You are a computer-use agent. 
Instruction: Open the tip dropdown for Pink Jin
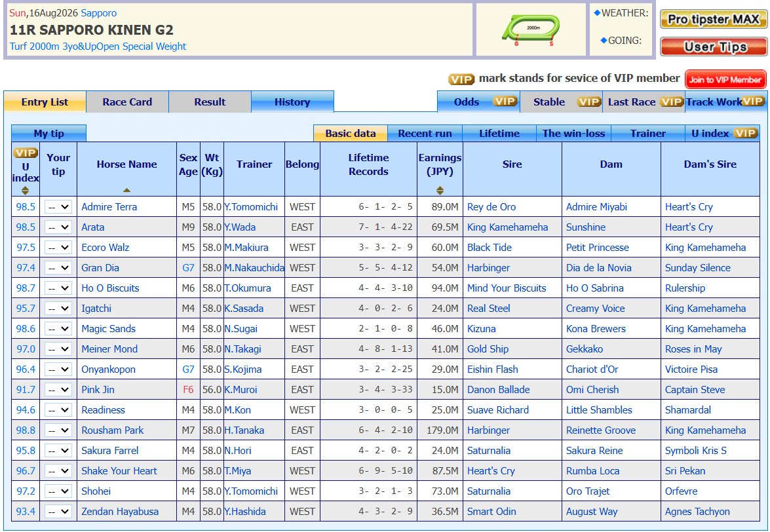coord(58,390)
